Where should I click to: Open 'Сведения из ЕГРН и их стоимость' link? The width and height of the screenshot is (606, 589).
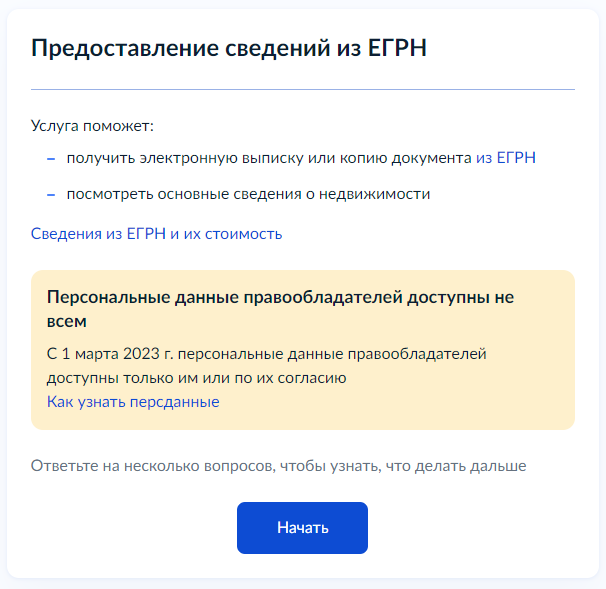[x=157, y=234]
